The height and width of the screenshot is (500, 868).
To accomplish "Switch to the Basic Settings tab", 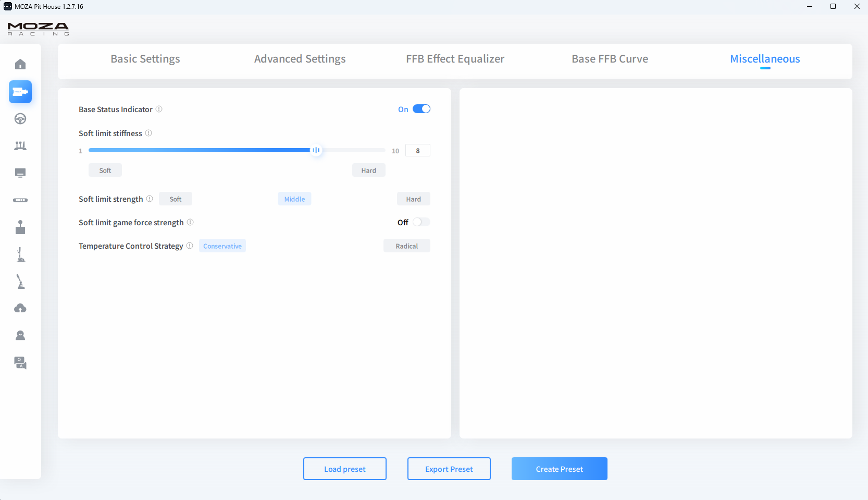I will pos(145,59).
